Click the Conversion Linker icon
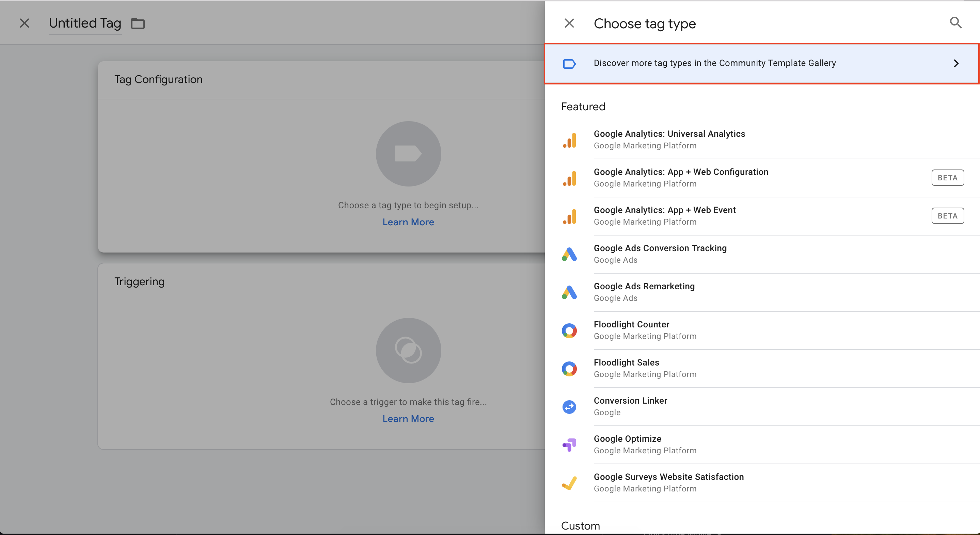The width and height of the screenshot is (980, 535). pos(569,406)
